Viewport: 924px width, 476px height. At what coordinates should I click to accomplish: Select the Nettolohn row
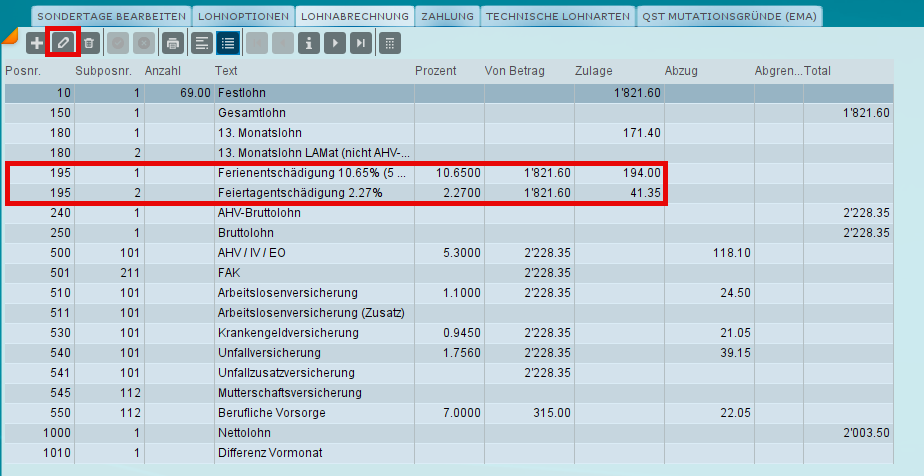pyautogui.click(x=449, y=433)
